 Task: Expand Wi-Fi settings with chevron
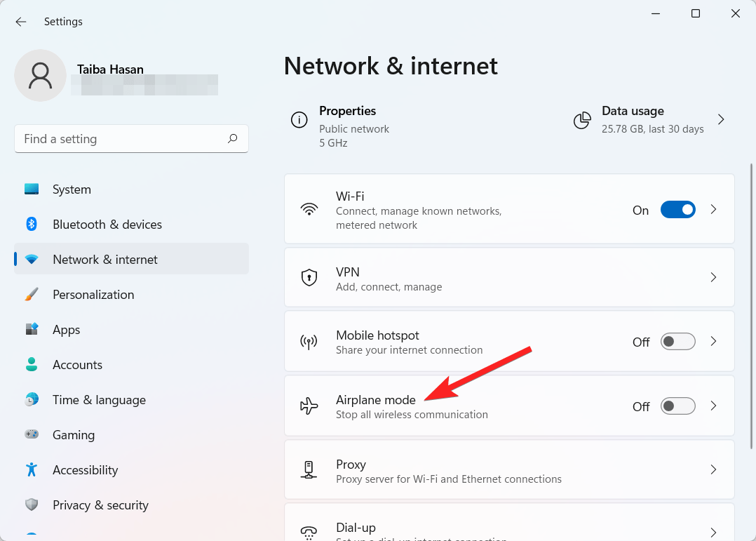(x=713, y=210)
